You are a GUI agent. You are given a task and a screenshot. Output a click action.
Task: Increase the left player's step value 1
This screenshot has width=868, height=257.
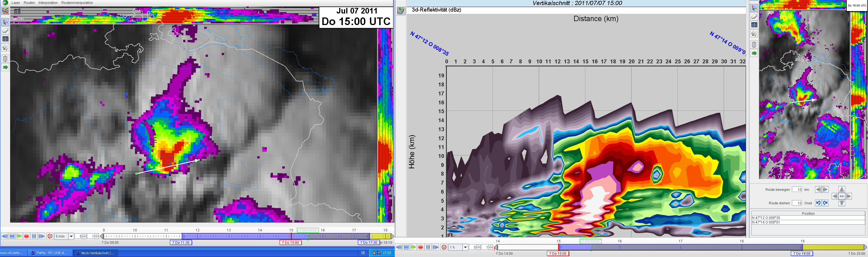pos(97,235)
